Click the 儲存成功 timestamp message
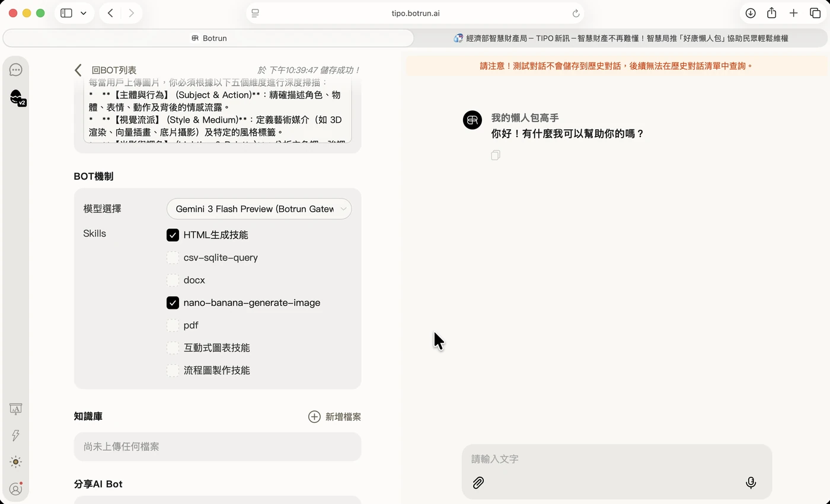This screenshot has height=504, width=830. 309,70
